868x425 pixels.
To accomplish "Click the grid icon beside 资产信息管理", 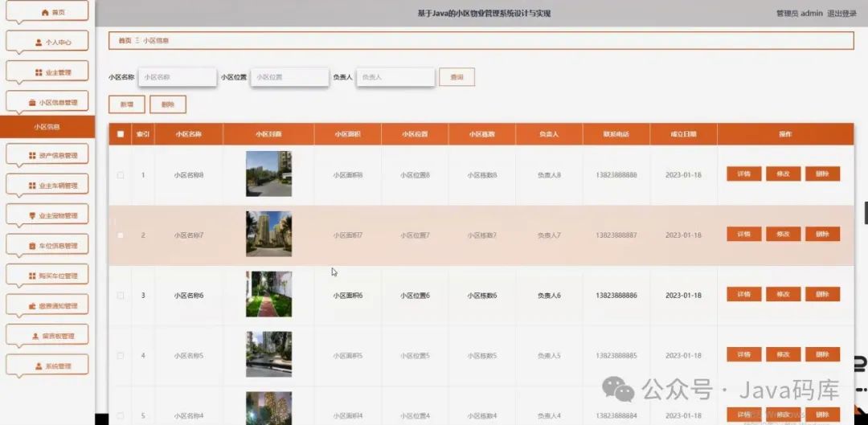I will click(x=32, y=156).
